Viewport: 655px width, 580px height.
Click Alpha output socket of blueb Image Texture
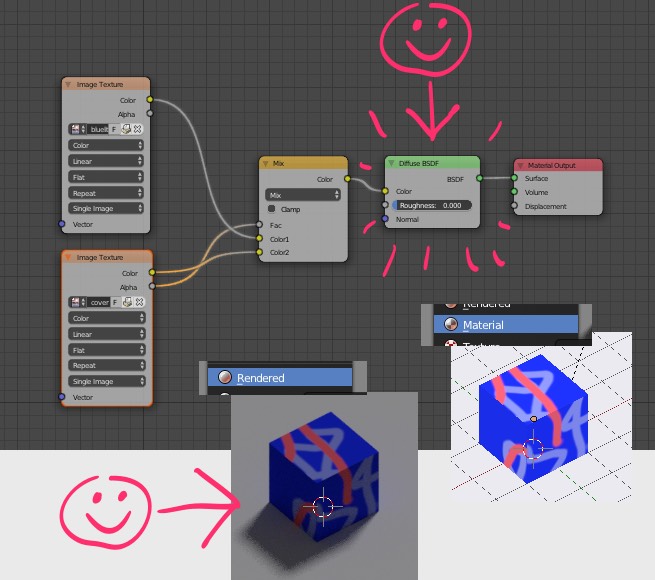pos(150,113)
